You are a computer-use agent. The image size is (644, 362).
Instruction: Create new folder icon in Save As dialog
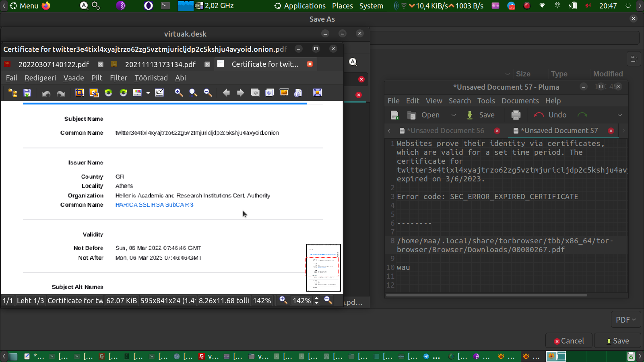pos(634,59)
